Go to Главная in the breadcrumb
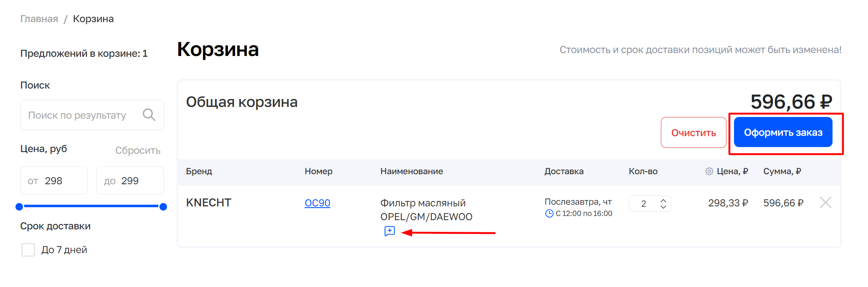Screen dimensions: 868x287 pos(39,19)
